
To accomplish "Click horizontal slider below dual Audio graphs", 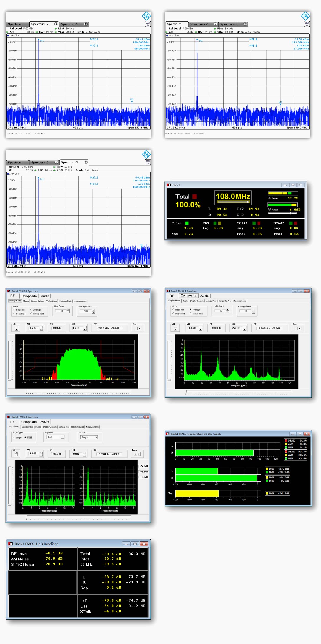I will coord(79,517).
